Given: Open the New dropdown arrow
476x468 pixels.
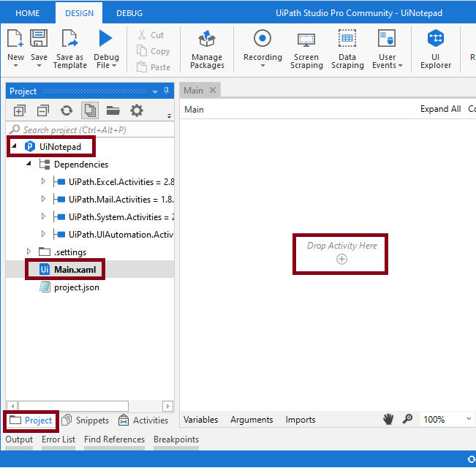Looking at the screenshot, I should point(15,66).
